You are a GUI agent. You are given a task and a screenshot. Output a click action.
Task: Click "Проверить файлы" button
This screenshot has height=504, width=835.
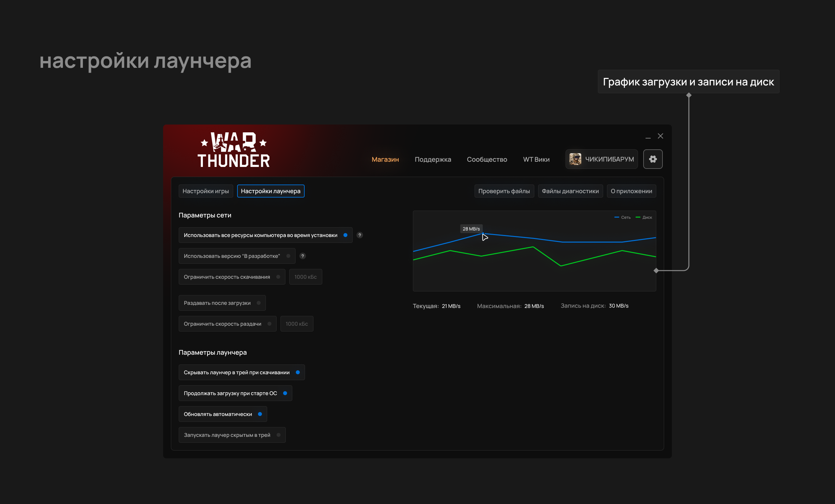point(504,191)
